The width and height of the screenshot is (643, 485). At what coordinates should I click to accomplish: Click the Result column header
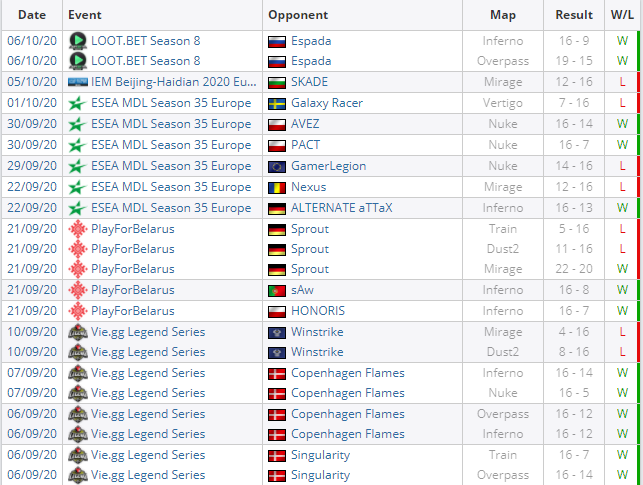point(574,15)
